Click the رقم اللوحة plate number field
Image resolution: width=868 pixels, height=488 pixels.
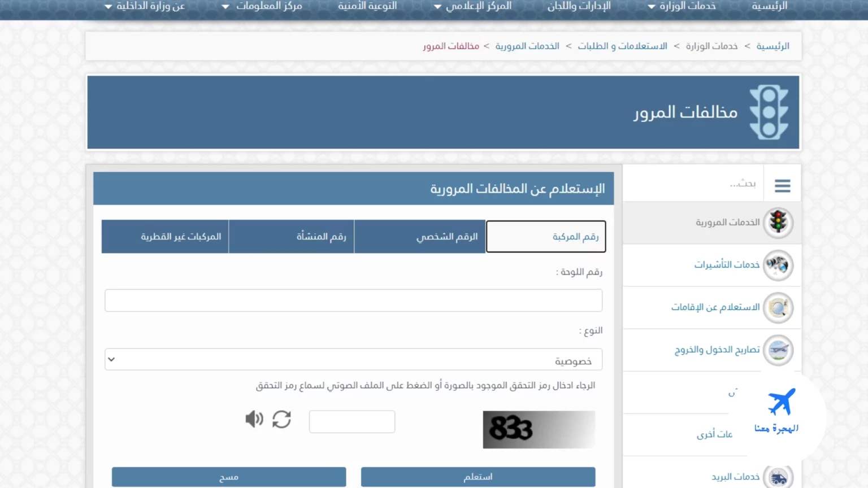click(353, 300)
